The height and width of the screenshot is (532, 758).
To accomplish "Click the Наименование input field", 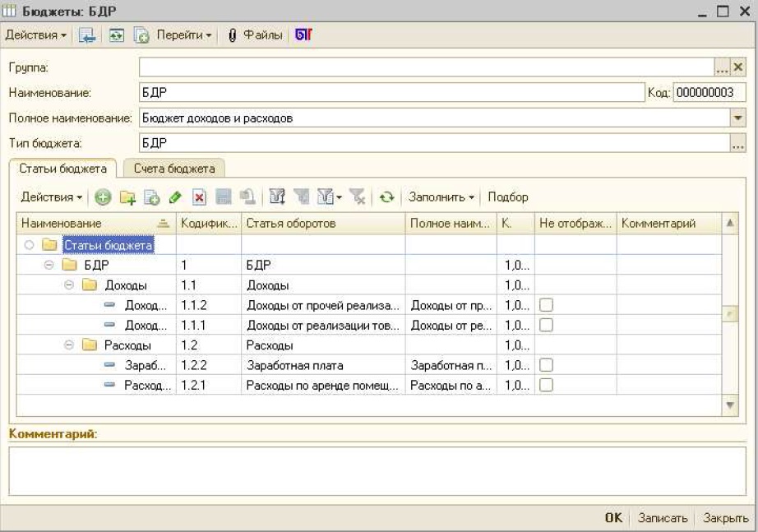I will click(x=391, y=92).
